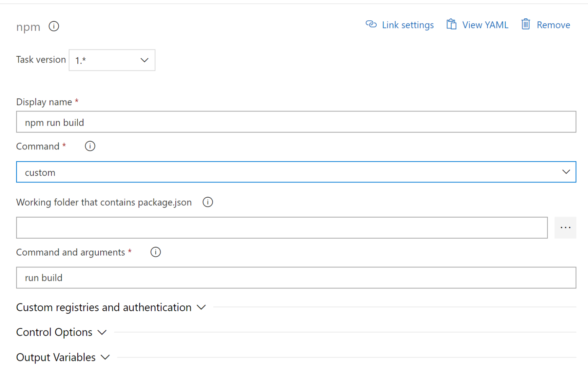Open info tooltip next to Command label

(x=90, y=146)
